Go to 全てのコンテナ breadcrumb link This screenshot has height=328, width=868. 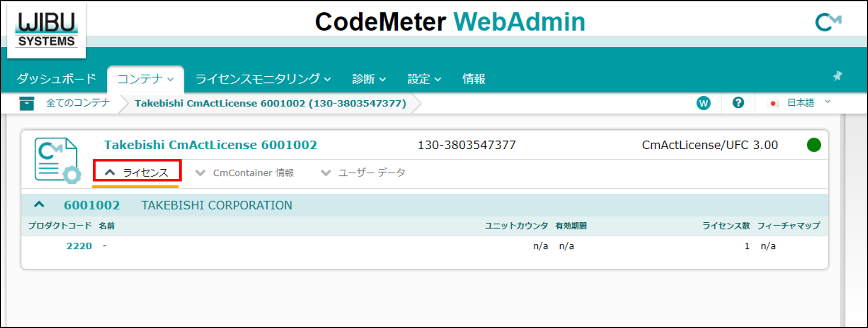(77, 103)
